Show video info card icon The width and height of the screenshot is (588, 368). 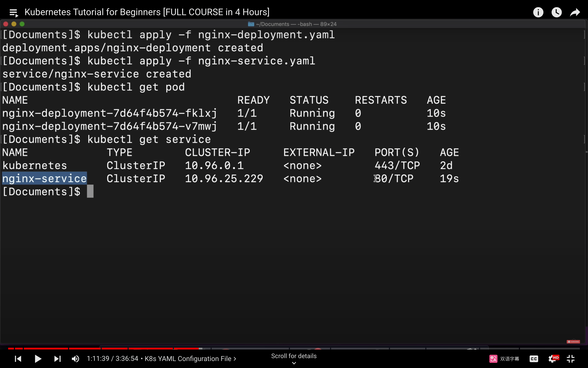click(538, 12)
